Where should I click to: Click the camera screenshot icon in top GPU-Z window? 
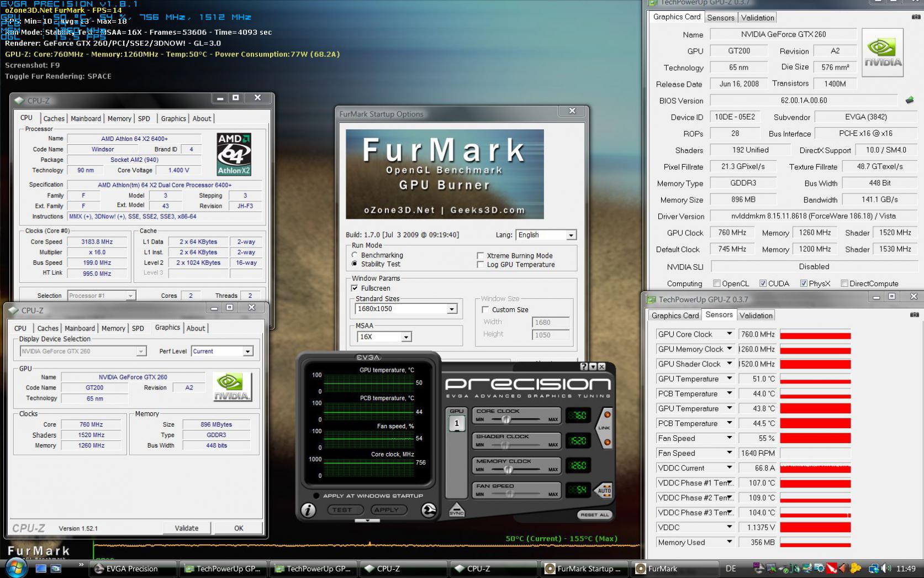(916, 17)
